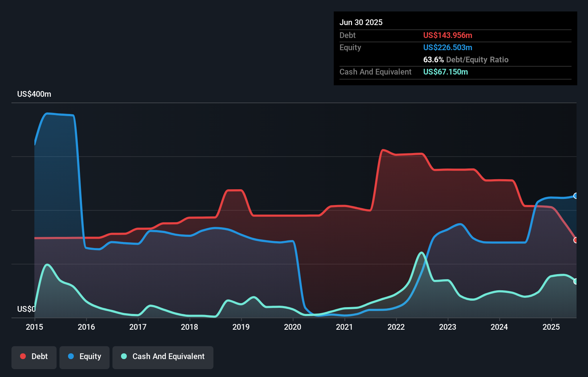588x377 pixels.
Task: Click the Jun 30 2025 tooltip date
Action: [361, 22]
